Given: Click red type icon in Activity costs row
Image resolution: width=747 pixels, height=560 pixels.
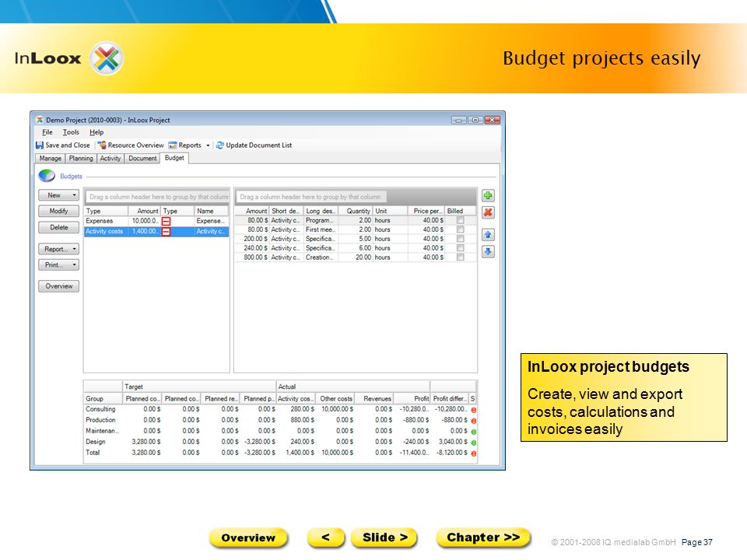Looking at the screenshot, I should [x=166, y=232].
